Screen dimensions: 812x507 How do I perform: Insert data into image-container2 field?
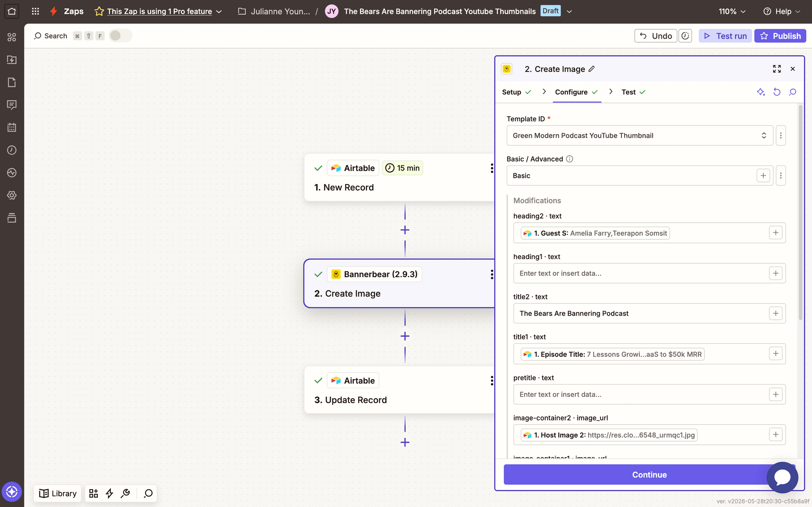click(775, 435)
